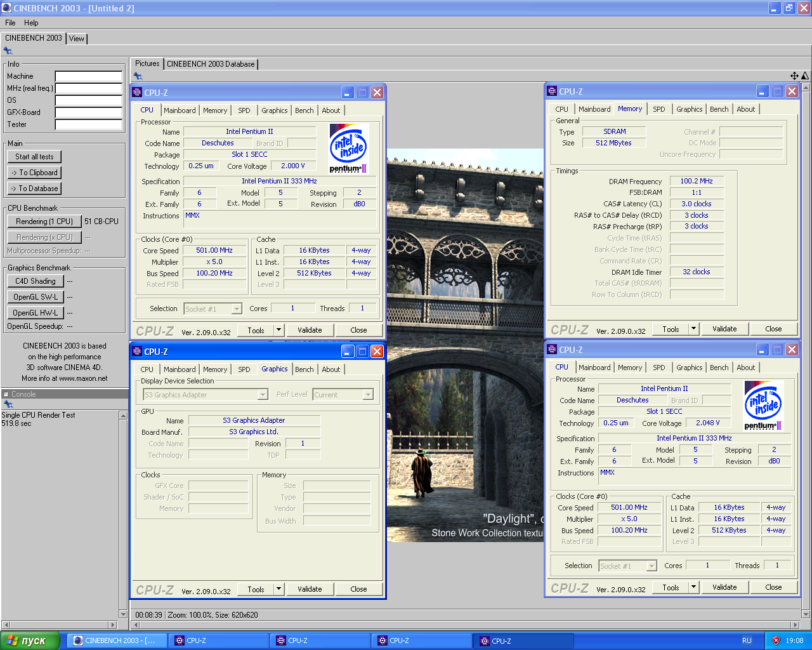
Task: Expand the Tools dropdown arrow in the lower-right CPU-Z window
Action: point(693,587)
